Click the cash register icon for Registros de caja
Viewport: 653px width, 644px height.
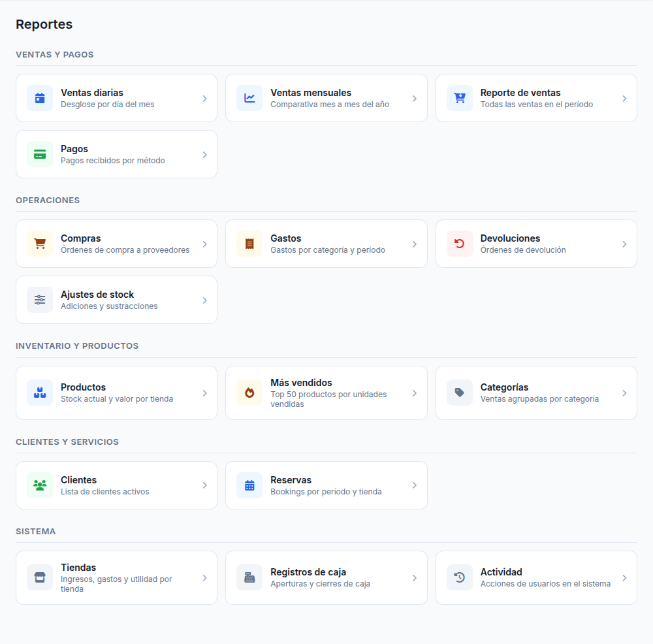pos(249,578)
